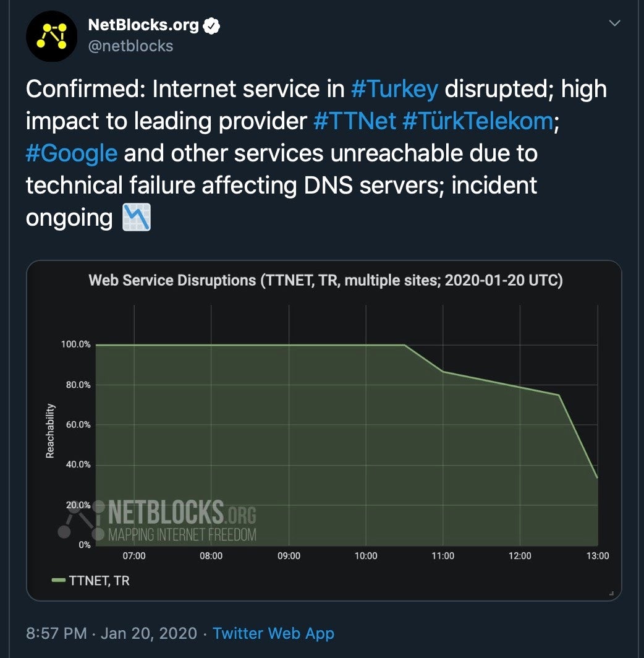Open the #Turkey hashtag

click(394, 89)
